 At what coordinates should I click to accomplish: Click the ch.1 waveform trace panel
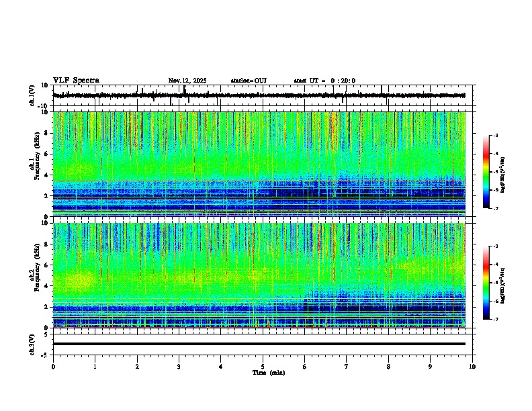pyautogui.click(x=263, y=95)
